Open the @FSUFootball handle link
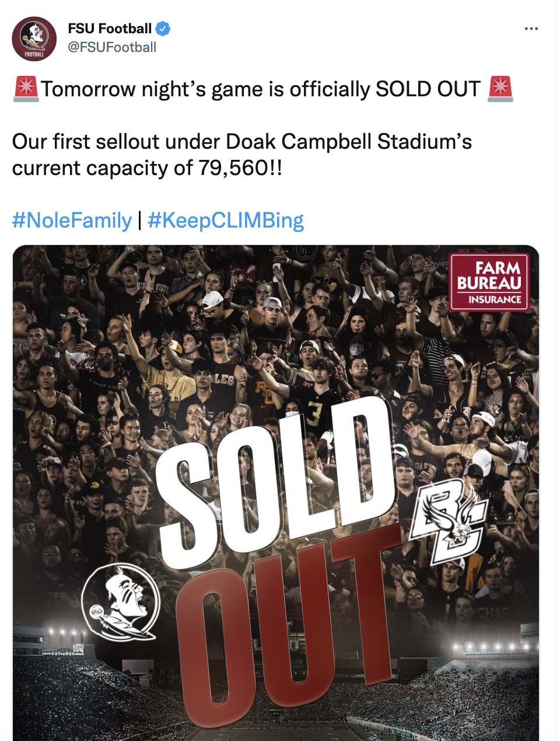Image resolution: width=560 pixels, height=741 pixels. click(112, 47)
